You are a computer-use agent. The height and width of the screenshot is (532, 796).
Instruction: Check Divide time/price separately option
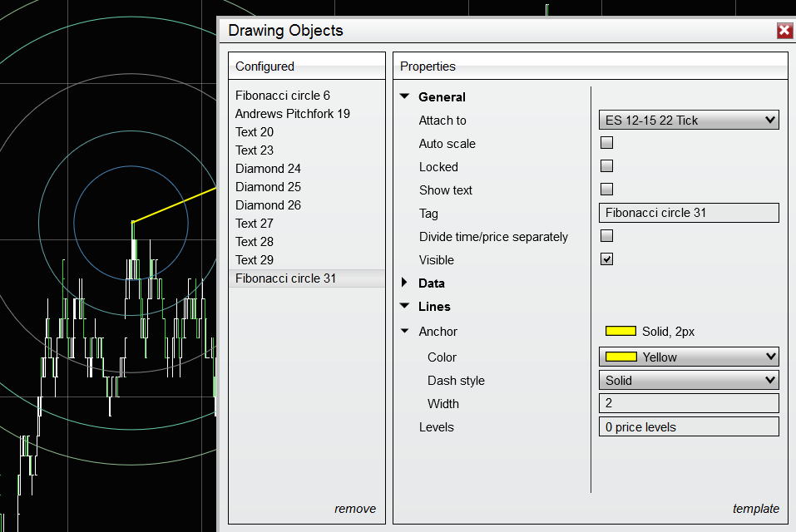(606, 236)
